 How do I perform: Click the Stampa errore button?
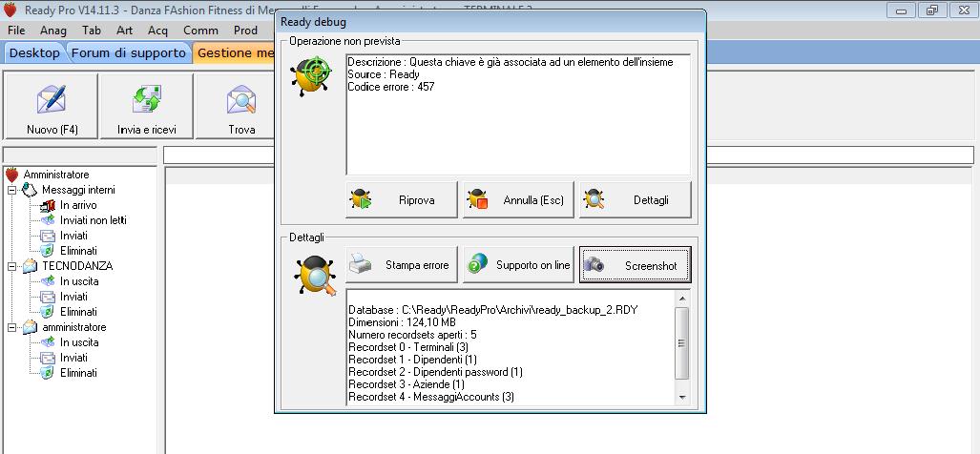pos(402,265)
